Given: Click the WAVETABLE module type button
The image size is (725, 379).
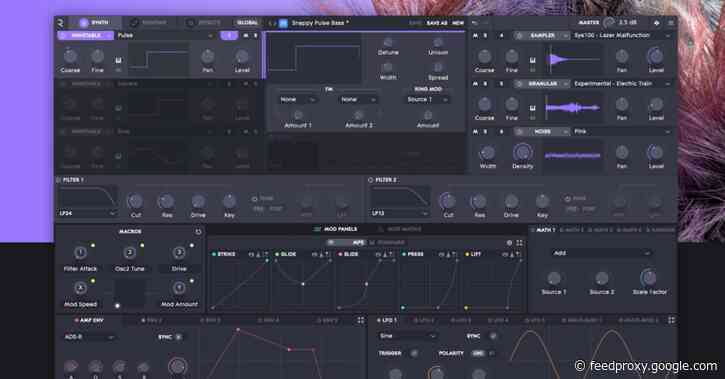Looking at the screenshot, I should tap(86, 35).
